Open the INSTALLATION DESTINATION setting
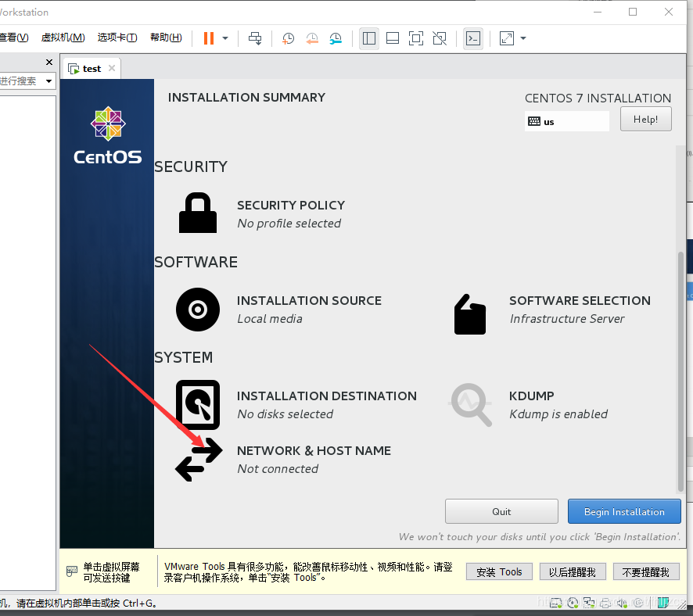This screenshot has width=693, height=616. tap(327, 396)
